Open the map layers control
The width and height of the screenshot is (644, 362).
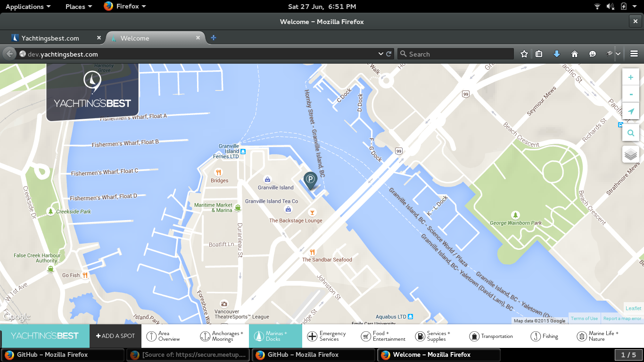tap(631, 154)
